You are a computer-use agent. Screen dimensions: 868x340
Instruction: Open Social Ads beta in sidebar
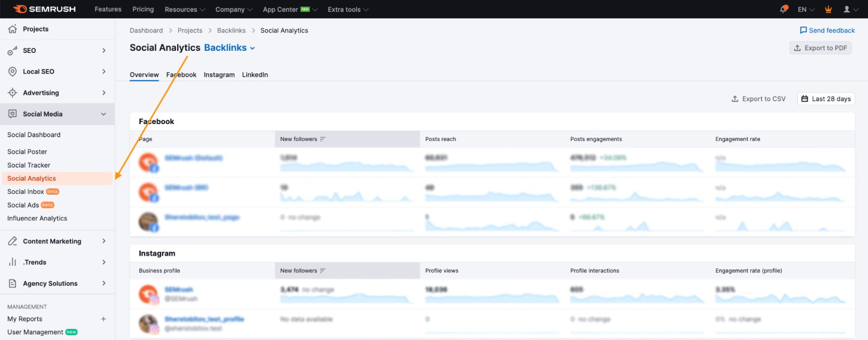(30, 205)
